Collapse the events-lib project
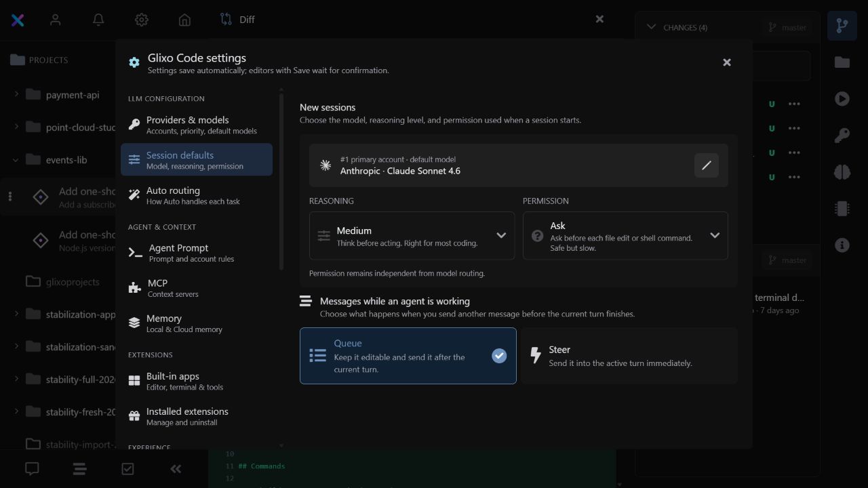The image size is (868, 488). click(16, 160)
